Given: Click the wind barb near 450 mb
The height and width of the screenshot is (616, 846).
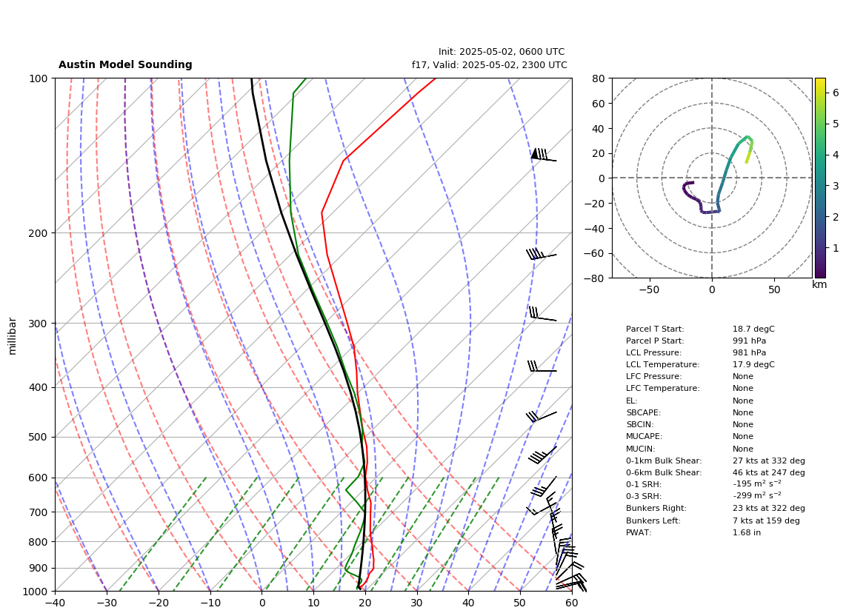Looking at the screenshot, I should click(542, 416).
